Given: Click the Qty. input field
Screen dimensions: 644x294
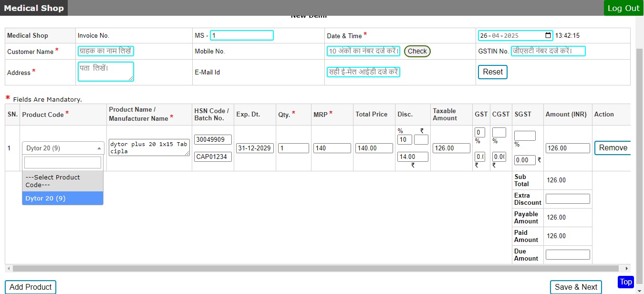Looking at the screenshot, I should click(293, 148).
